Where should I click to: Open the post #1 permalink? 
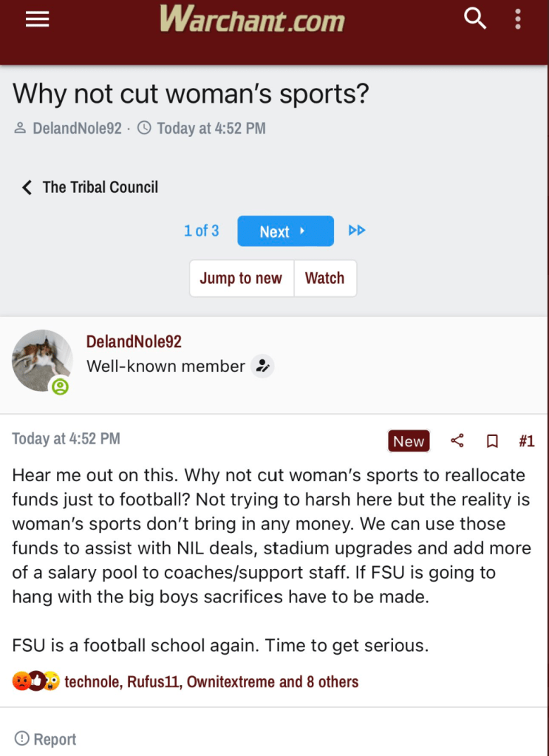526,441
